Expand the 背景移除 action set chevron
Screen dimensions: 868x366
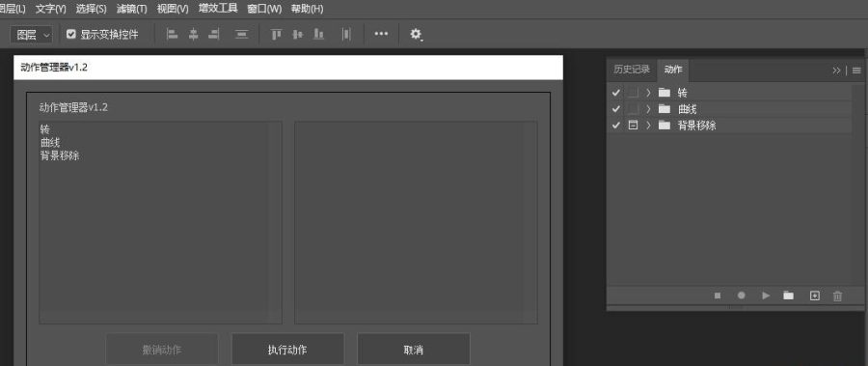[648, 126]
